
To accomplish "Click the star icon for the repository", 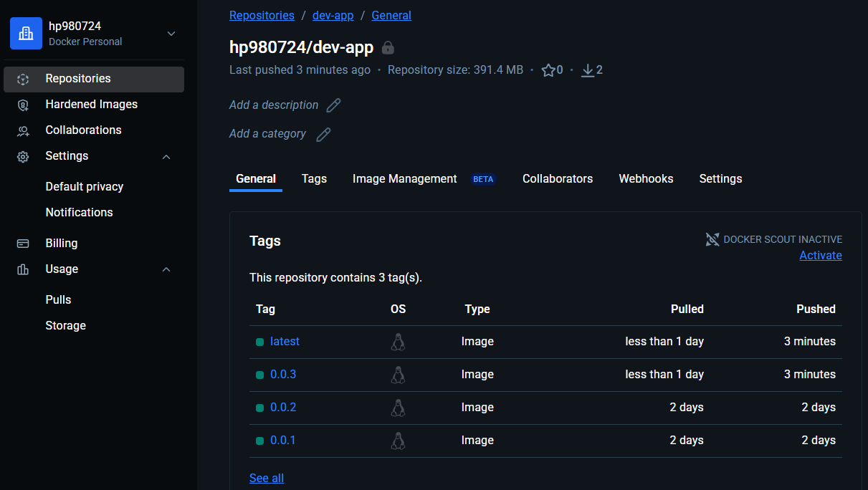I will coord(548,70).
